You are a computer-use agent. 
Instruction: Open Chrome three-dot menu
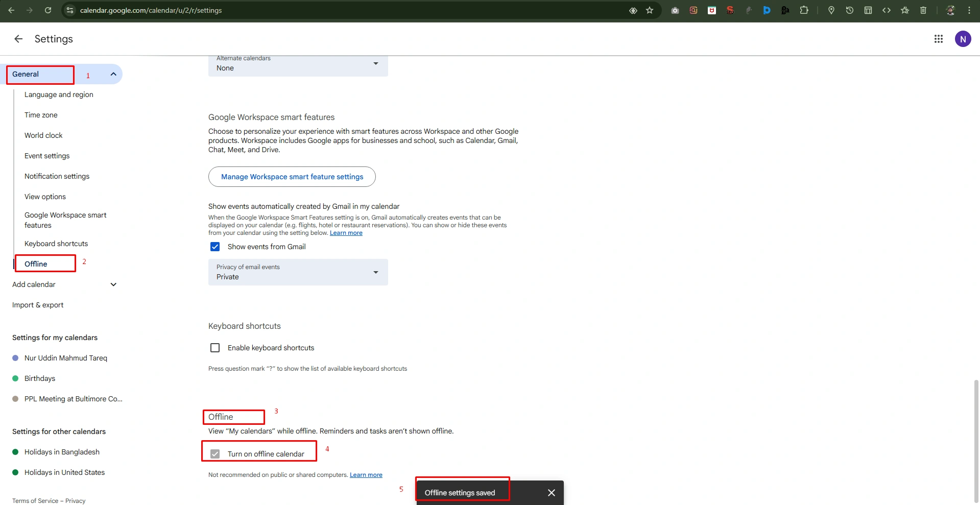coord(969,10)
